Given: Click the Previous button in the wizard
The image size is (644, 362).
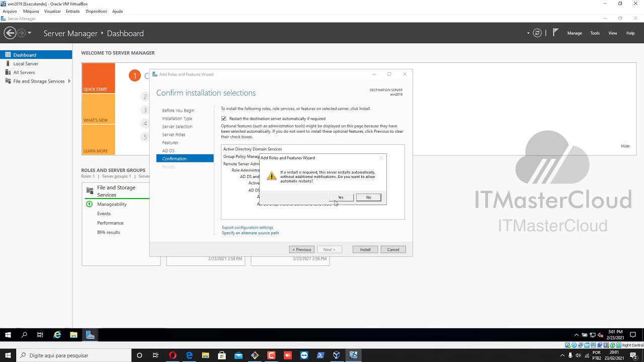Looking at the screenshot, I should coord(302,249).
